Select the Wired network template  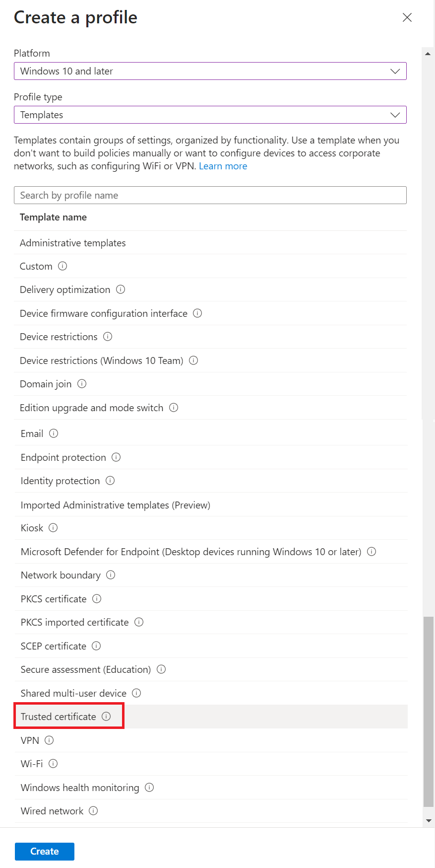[x=52, y=811]
